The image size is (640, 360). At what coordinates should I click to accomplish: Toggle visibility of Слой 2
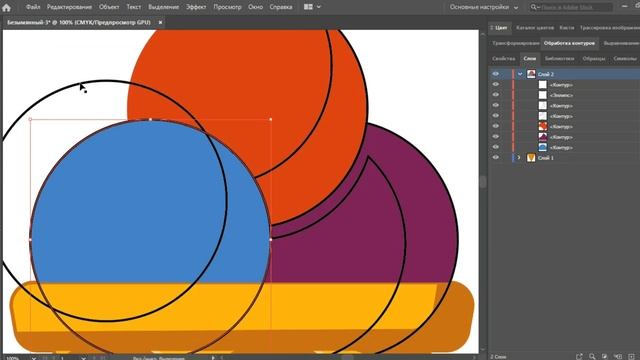(496, 74)
